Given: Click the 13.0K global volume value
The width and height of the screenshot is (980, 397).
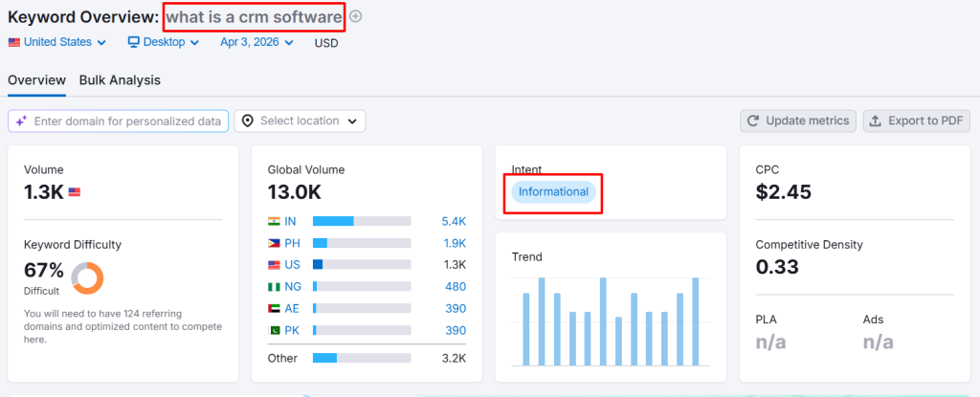Looking at the screenshot, I should point(295,192).
